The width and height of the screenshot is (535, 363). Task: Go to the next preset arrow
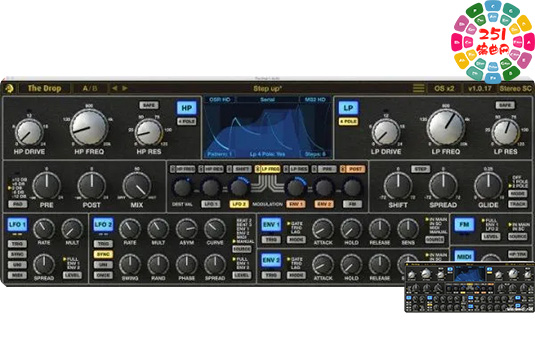(125, 88)
